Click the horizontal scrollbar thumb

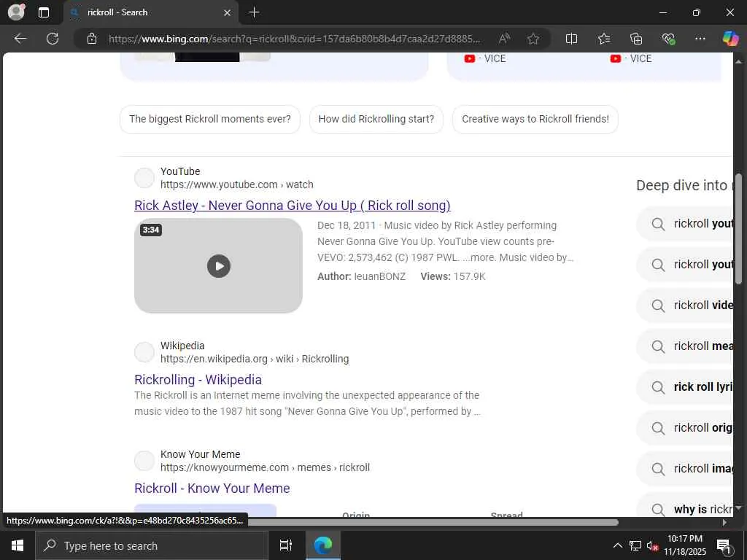433,522
